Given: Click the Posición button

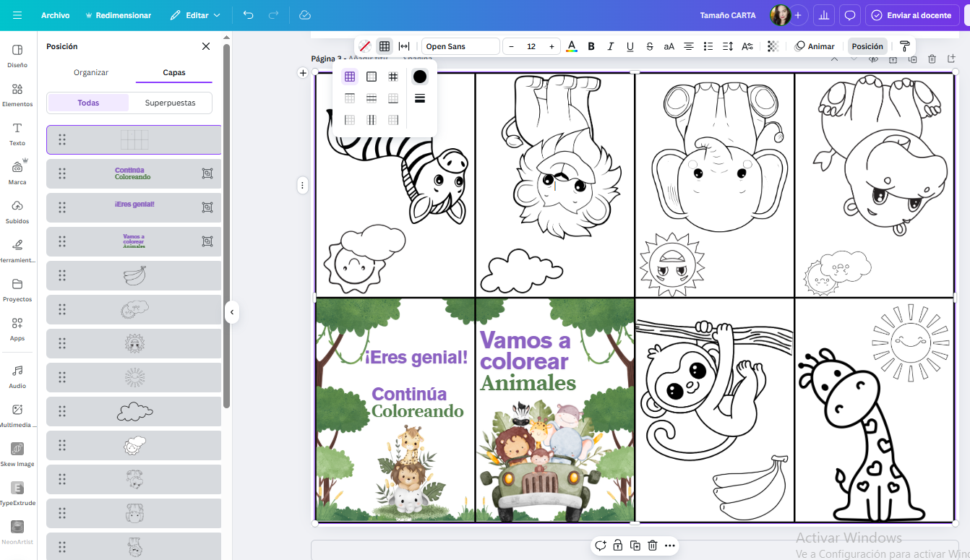Looking at the screenshot, I should pyautogui.click(x=867, y=46).
